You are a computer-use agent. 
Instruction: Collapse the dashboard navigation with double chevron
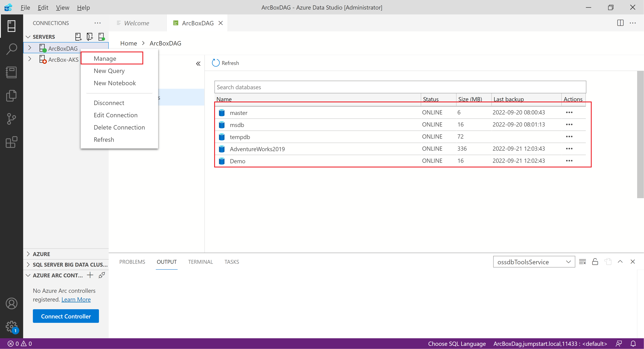point(198,64)
